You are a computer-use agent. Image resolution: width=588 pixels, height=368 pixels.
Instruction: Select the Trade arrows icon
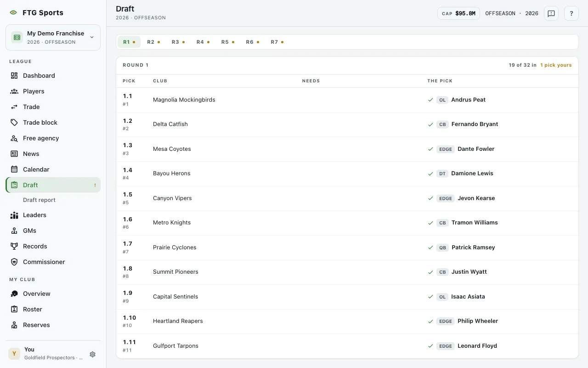pyautogui.click(x=14, y=107)
